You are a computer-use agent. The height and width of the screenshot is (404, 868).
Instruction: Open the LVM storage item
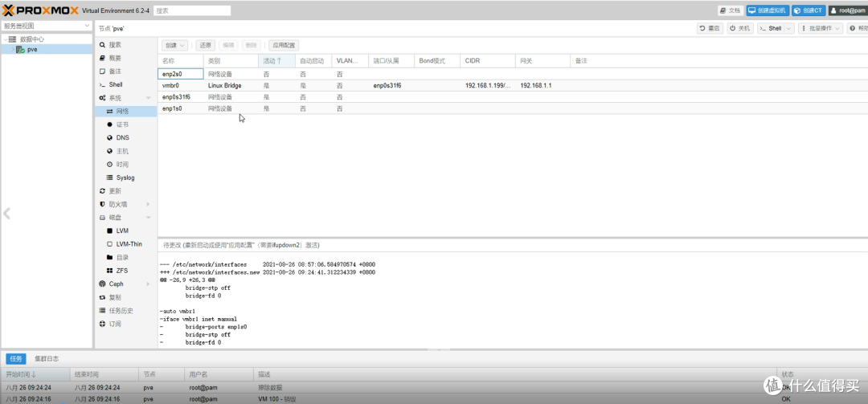coord(122,231)
